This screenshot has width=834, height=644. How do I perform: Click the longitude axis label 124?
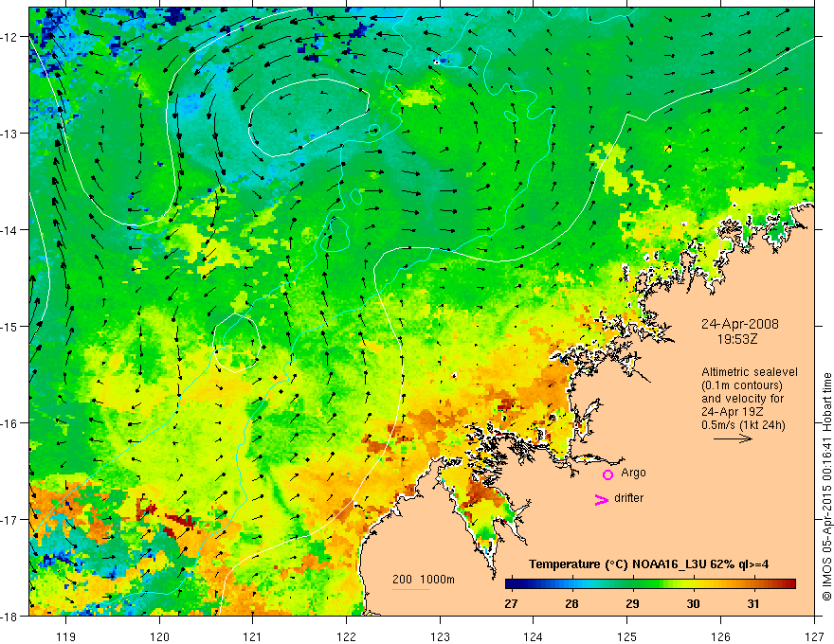pyautogui.click(x=534, y=636)
